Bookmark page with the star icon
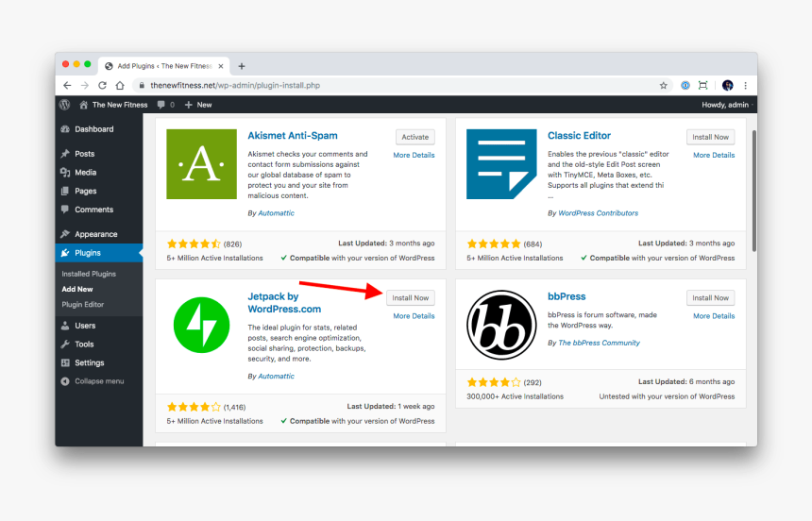 pyautogui.click(x=664, y=86)
